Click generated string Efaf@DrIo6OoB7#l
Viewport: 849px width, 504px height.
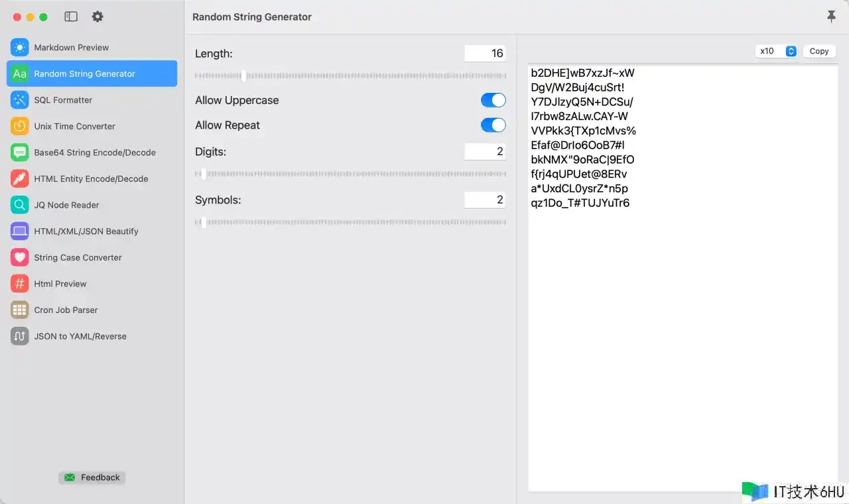tap(578, 145)
